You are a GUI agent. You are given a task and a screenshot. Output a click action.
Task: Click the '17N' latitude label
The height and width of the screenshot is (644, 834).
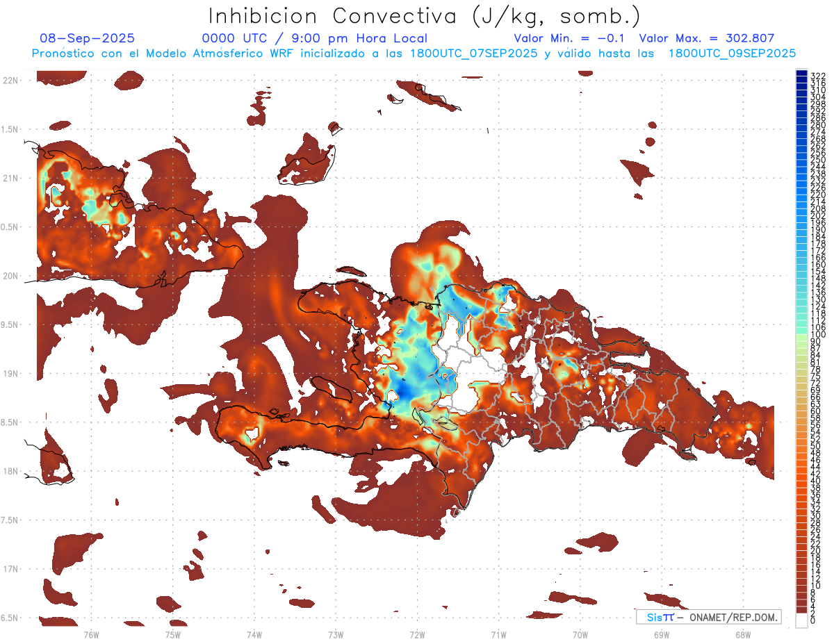(x=10, y=569)
